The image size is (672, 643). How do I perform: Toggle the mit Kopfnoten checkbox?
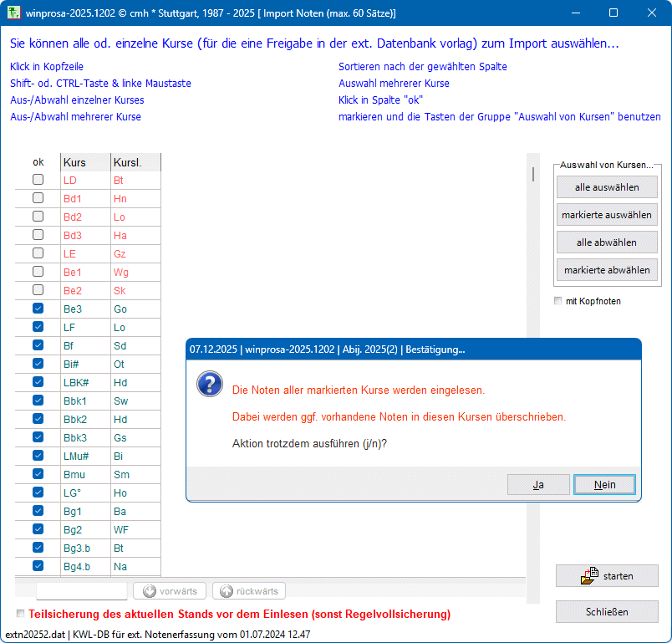pos(558,301)
